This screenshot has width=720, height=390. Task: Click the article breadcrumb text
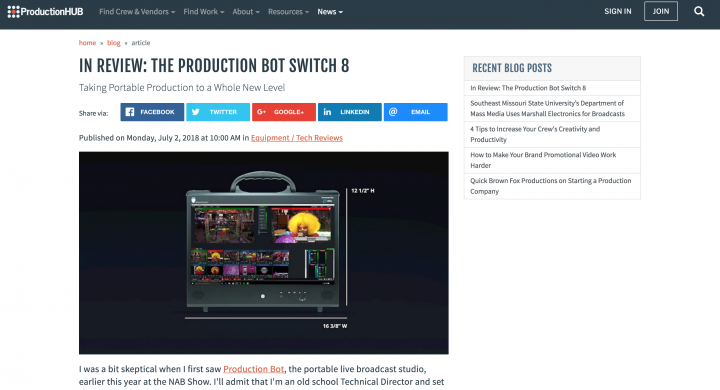(x=141, y=43)
